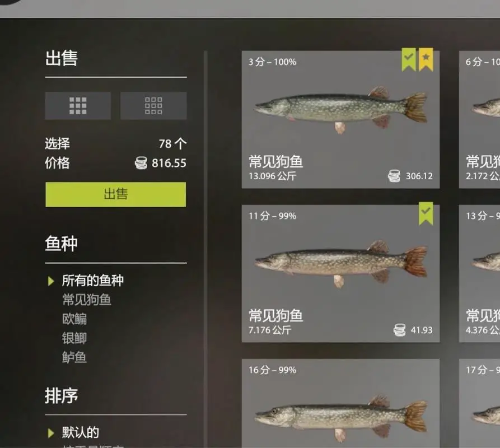
Task: Toggle yellow star badge on 13.096 kg pike
Action: pos(426,59)
